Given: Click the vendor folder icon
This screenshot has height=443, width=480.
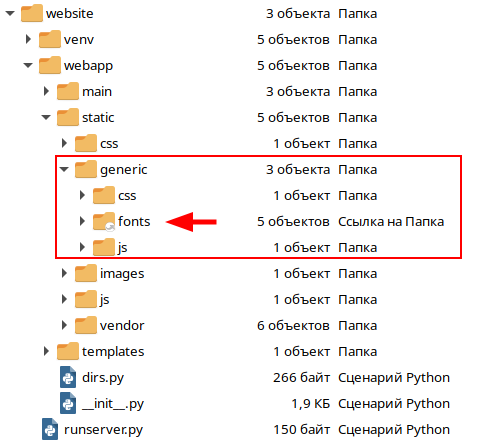Looking at the screenshot, I should point(86,325).
